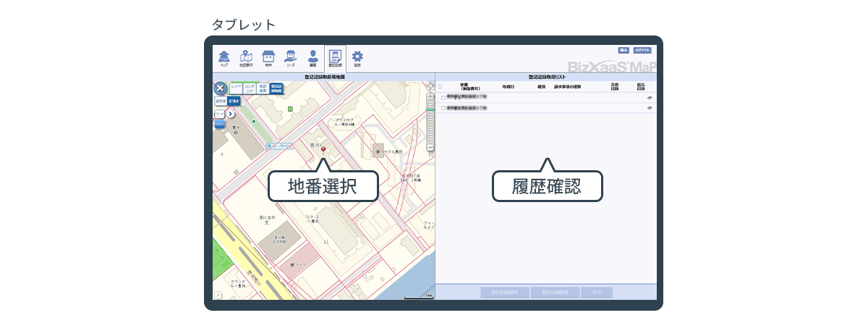Expand the arrow next to ワード
The image size is (868, 331).
(x=230, y=114)
